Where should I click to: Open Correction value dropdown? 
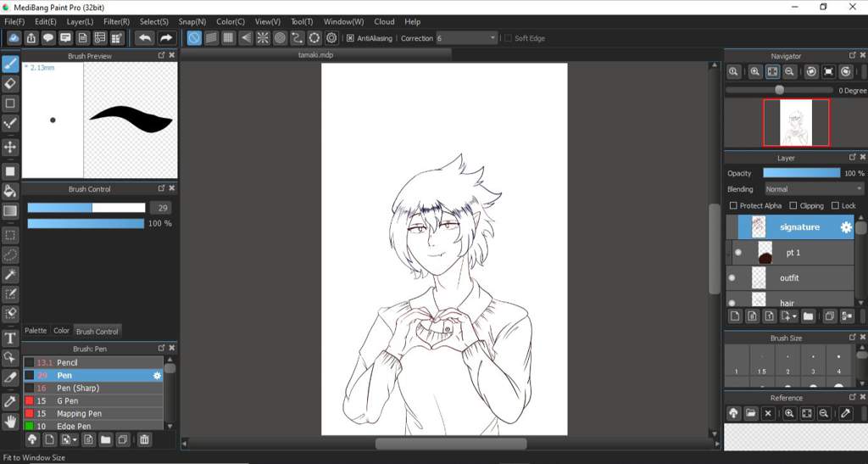(x=492, y=38)
